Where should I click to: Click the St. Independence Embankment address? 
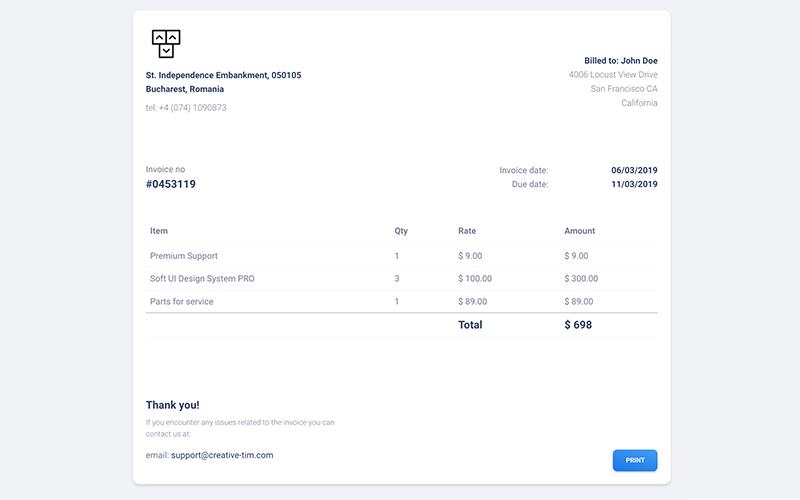tap(223, 75)
